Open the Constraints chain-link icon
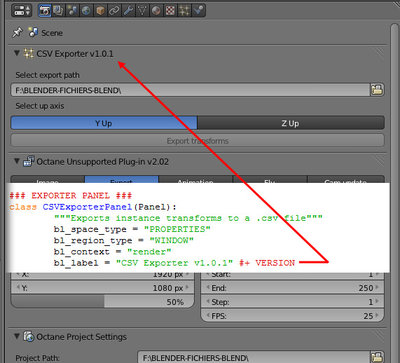400x363 pixels. click(x=114, y=11)
